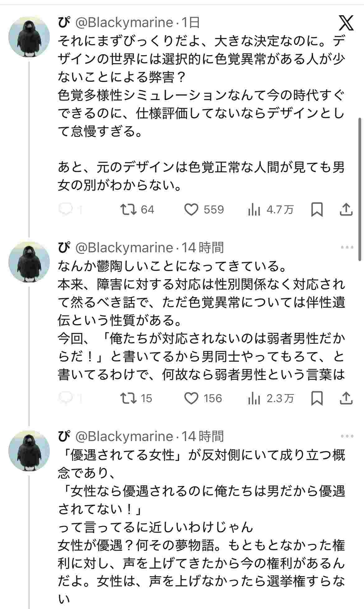
Task: Open @Blackymarine profile from first post handle
Action: click(124, 22)
